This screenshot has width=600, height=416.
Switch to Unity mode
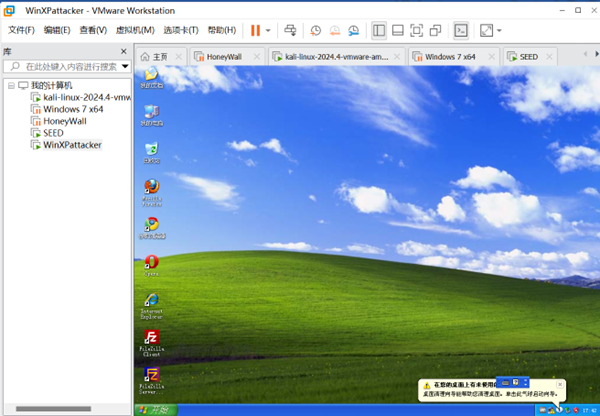[x=435, y=30]
